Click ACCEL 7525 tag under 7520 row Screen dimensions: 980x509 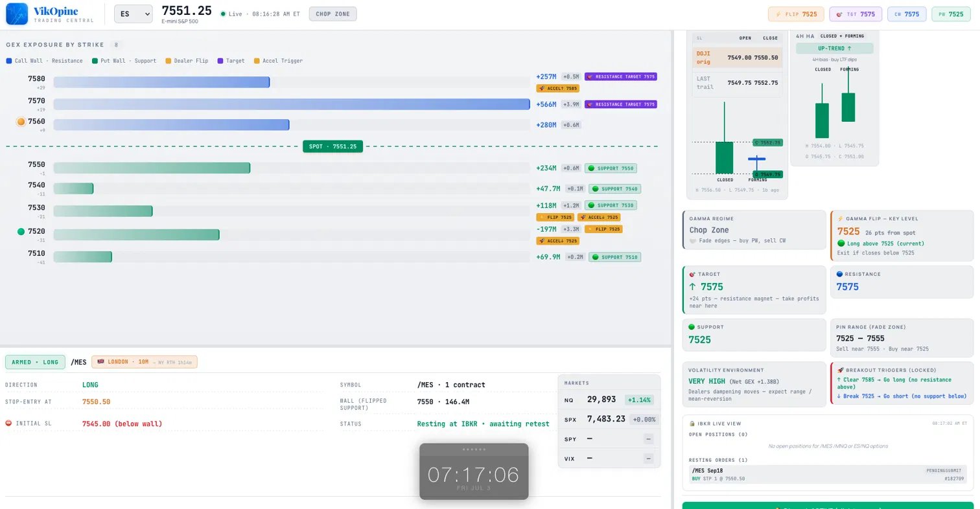pos(557,241)
